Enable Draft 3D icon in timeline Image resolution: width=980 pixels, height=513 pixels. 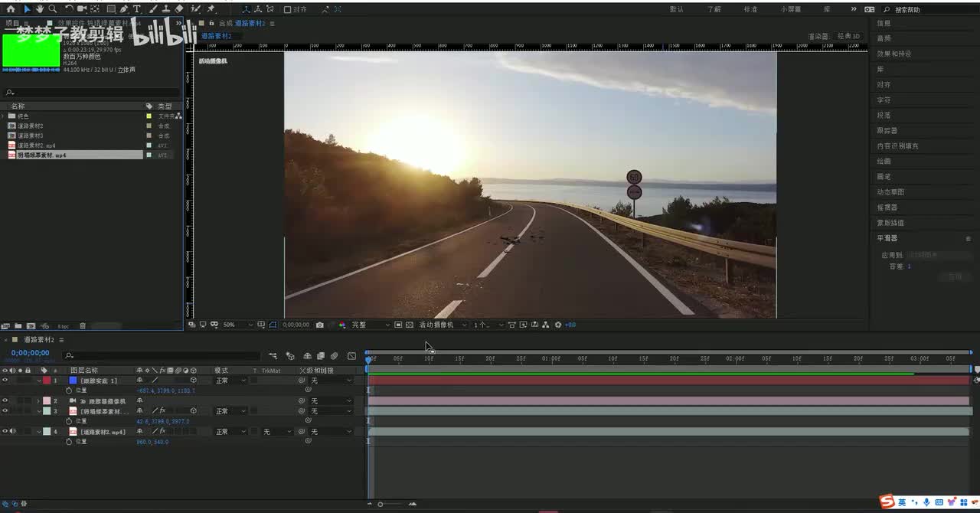pyautogui.click(x=290, y=356)
